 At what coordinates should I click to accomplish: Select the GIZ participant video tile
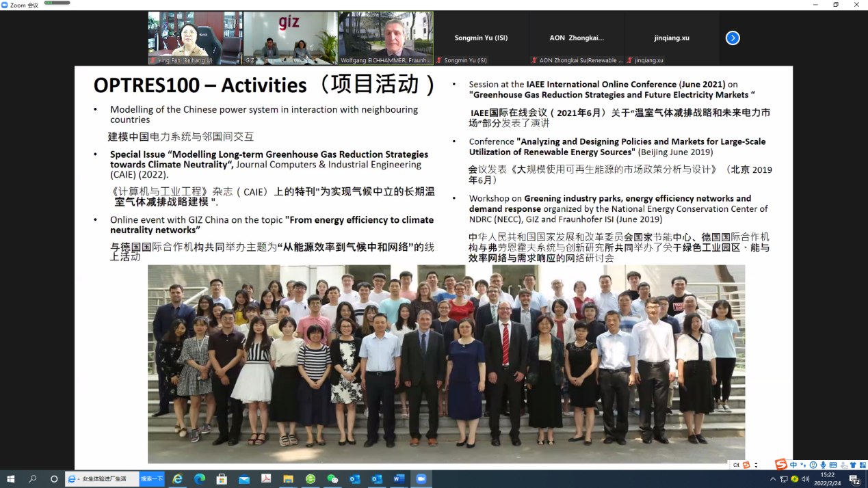point(290,38)
